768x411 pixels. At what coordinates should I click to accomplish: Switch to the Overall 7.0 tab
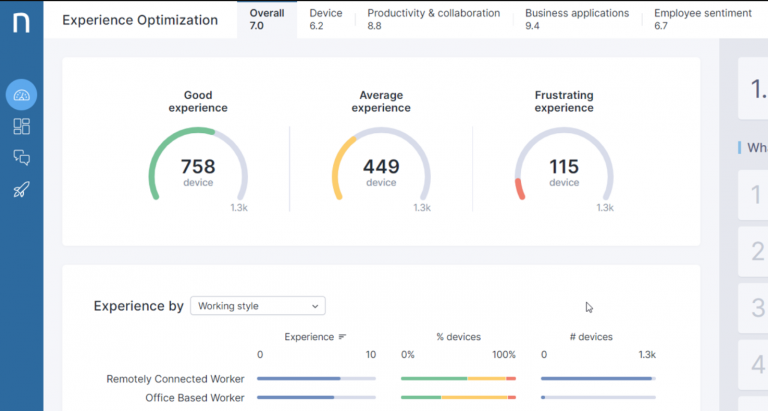pyautogui.click(x=267, y=20)
